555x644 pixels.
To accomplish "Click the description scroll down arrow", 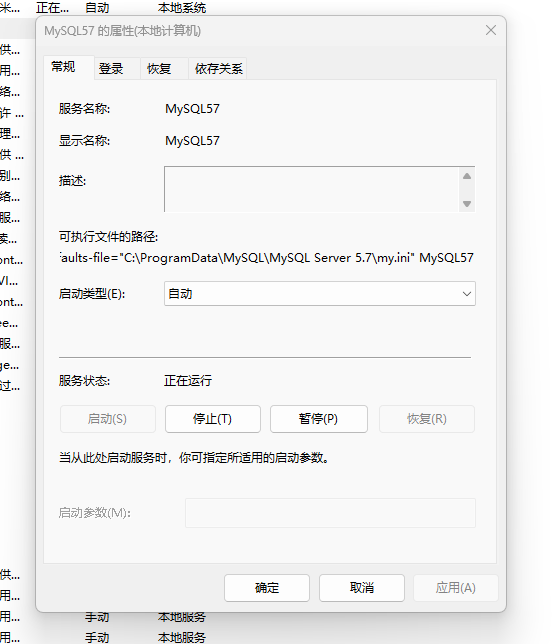I will click(467, 204).
